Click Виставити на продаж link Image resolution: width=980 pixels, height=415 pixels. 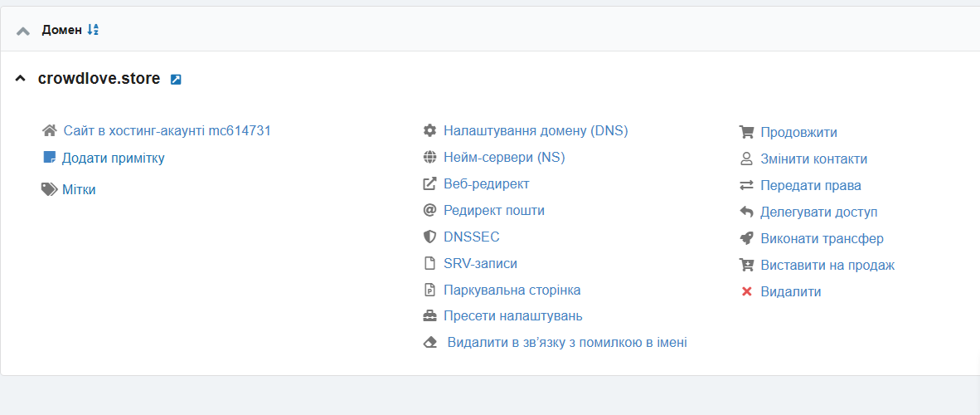point(827,265)
